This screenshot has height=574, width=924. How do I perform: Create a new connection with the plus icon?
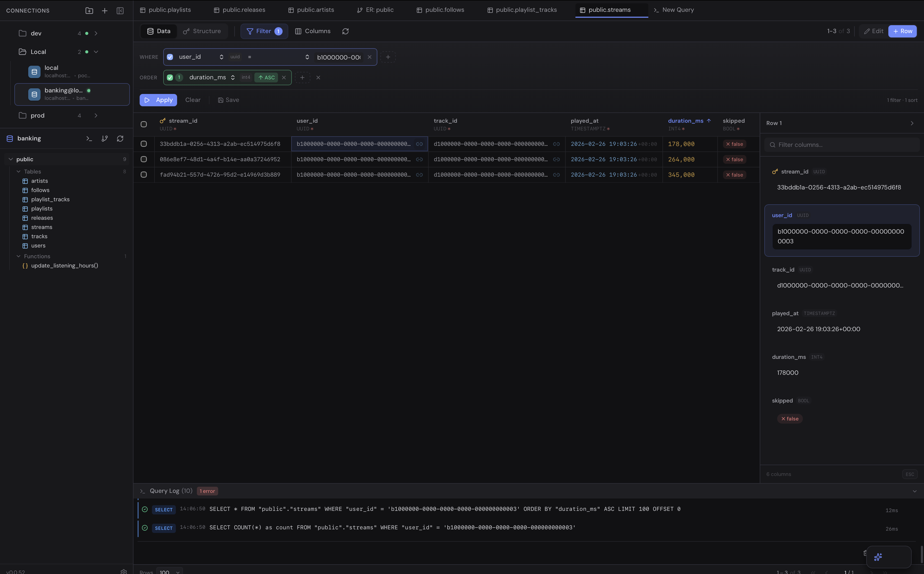coord(104,11)
